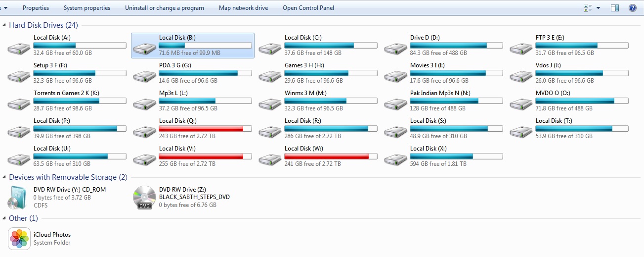
Task: Click the red usage bar of Local Disk (Q:)
Action: (x=205, y=129)
